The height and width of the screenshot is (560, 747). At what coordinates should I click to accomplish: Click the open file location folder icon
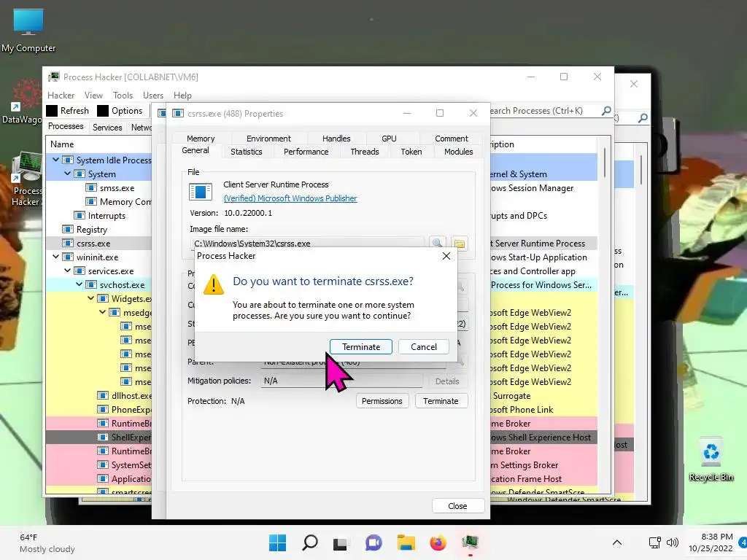(460, 243)
